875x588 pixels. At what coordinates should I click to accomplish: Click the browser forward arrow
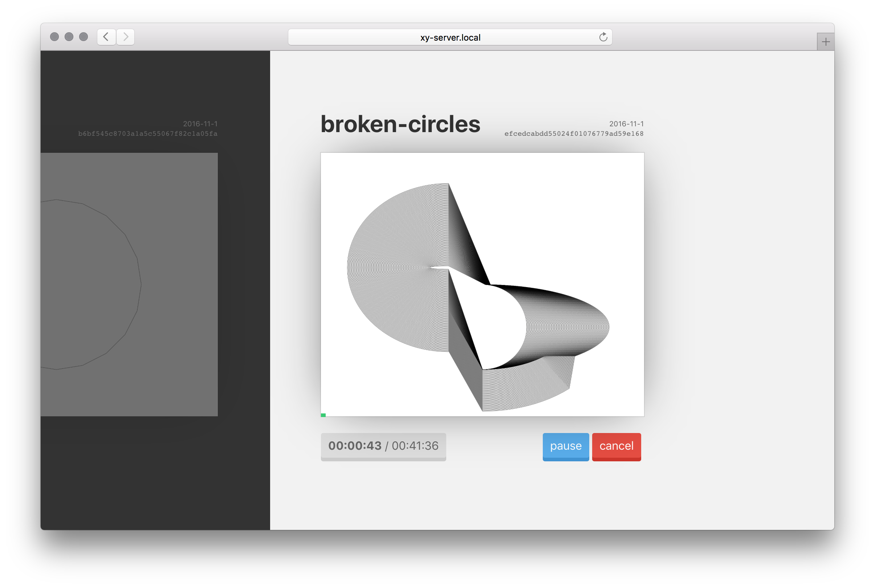coord(126,37)
